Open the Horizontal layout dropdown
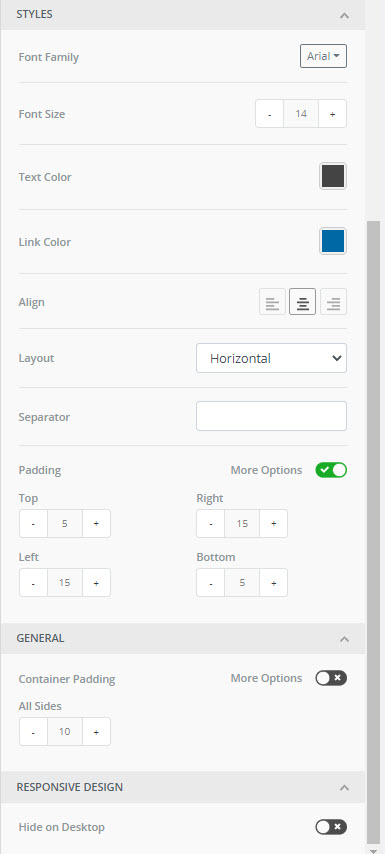Viewport: 385px width, 854px height. [x=271, y=358]
